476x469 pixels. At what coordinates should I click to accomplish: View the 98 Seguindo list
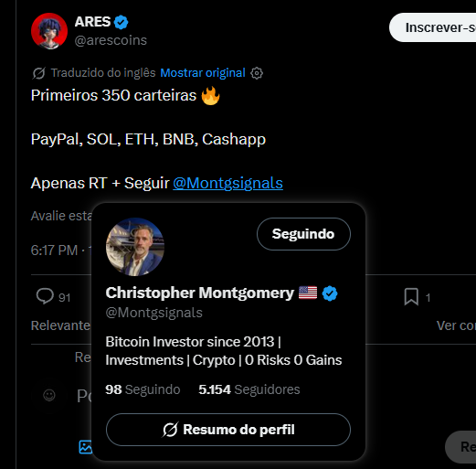point(143,389)
